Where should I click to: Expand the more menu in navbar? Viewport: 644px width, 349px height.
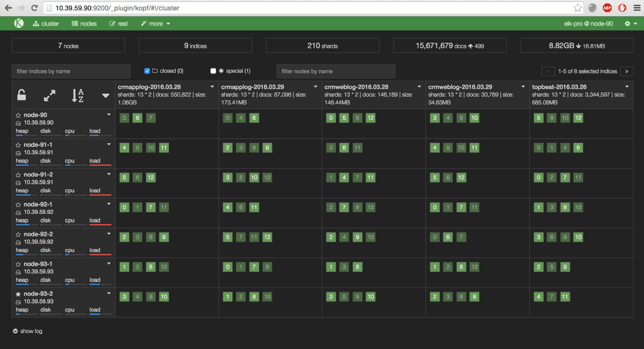pos(155,24)
